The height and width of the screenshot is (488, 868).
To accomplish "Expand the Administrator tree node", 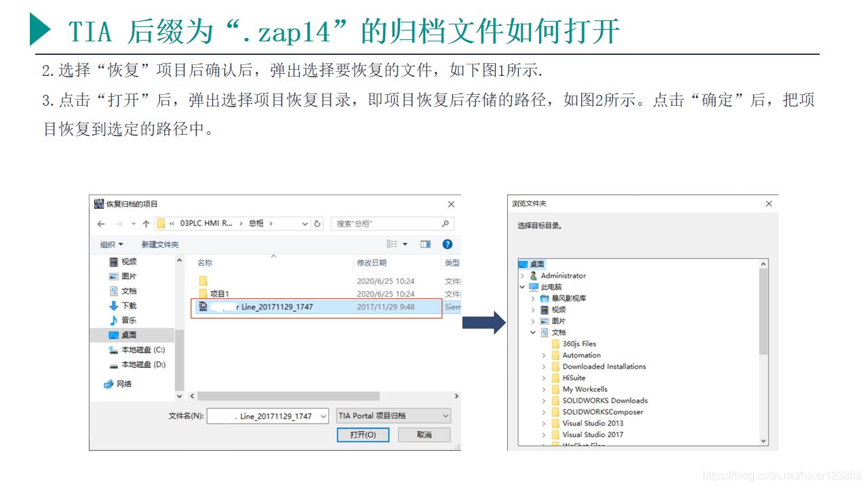I will (522, 276).
